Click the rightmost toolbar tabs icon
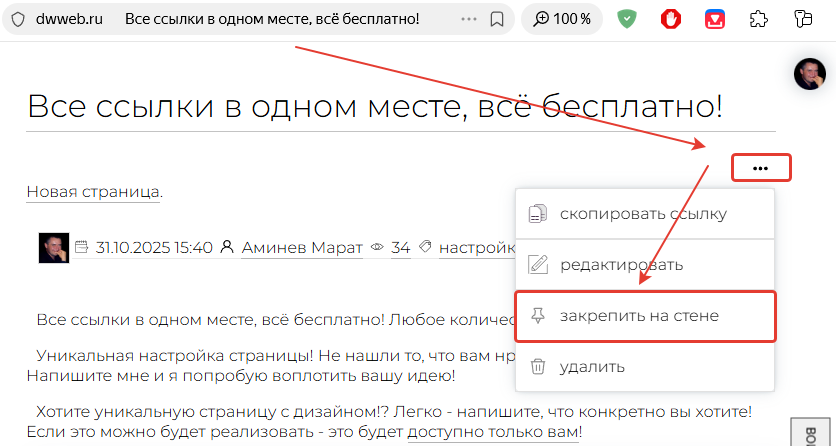Viewport: 836px width, 446px height. coord(802,19)
